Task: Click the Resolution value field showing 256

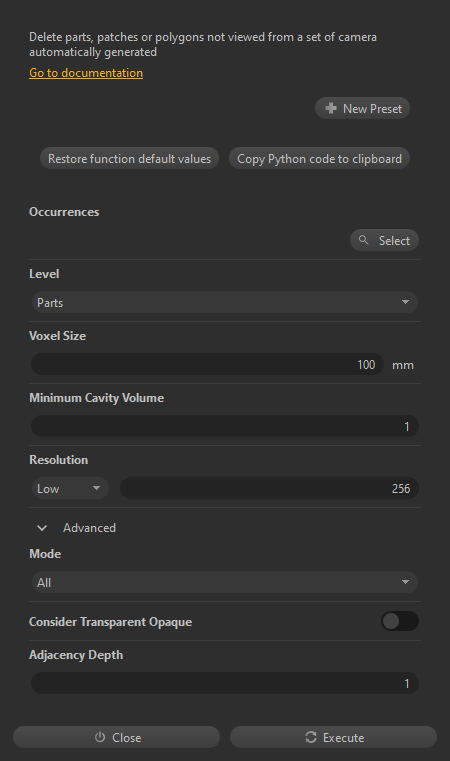Action: click(x=269, y=488)
